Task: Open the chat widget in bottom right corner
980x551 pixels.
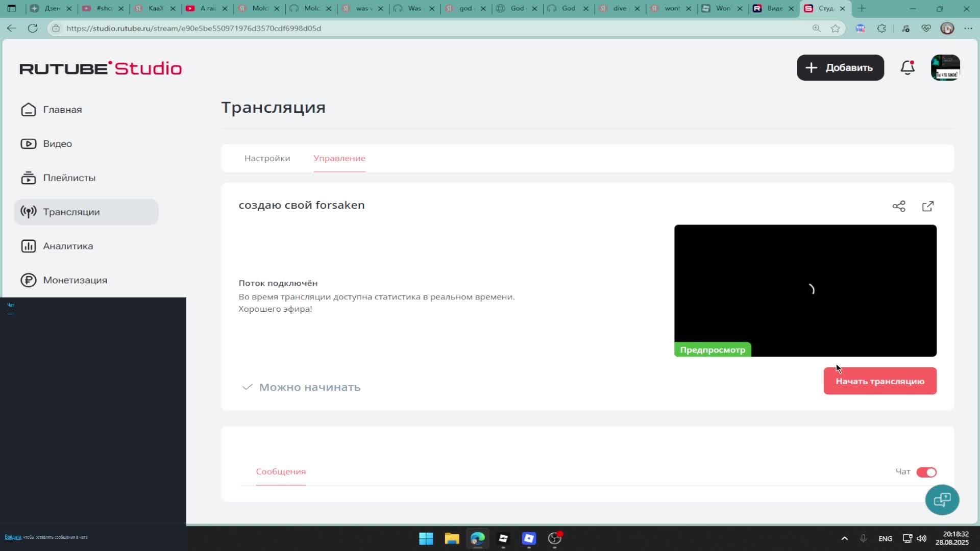Action: [942, 499]
